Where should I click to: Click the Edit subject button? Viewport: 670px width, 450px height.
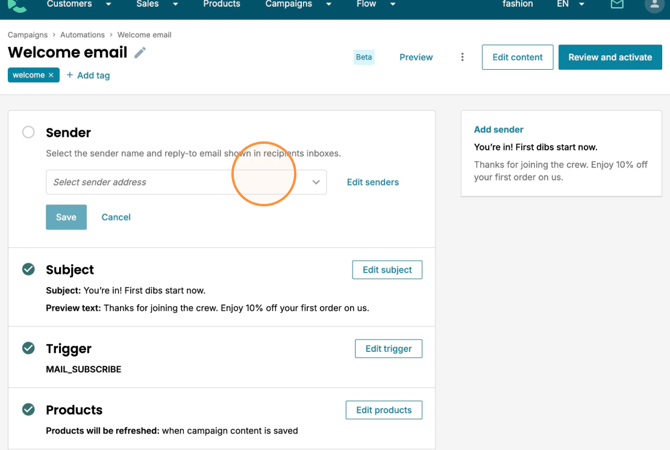click(x=387, y=270)
